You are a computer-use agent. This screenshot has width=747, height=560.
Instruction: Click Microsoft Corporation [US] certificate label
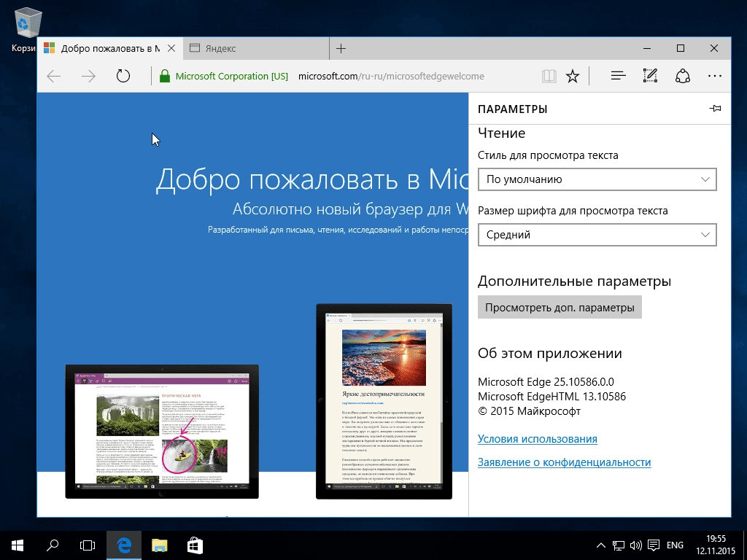click(231, 76)
